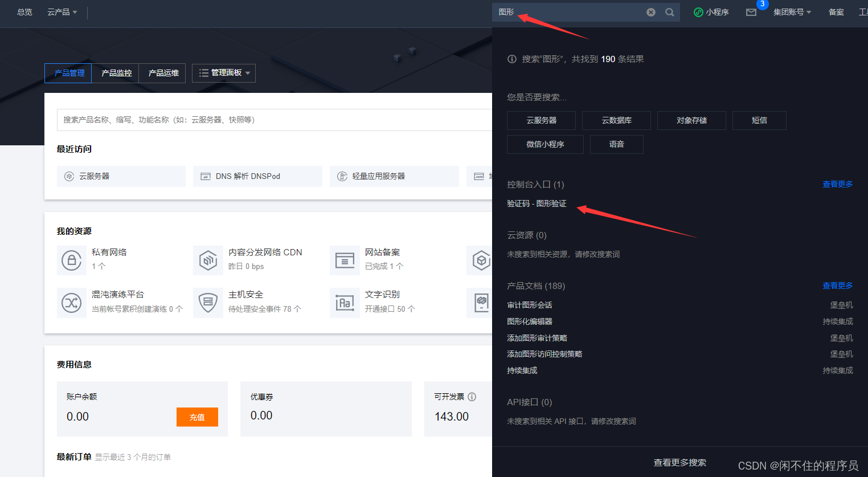Click the 混沌演练平台 icon
The image size is (868, 477).
coord(72,303)
